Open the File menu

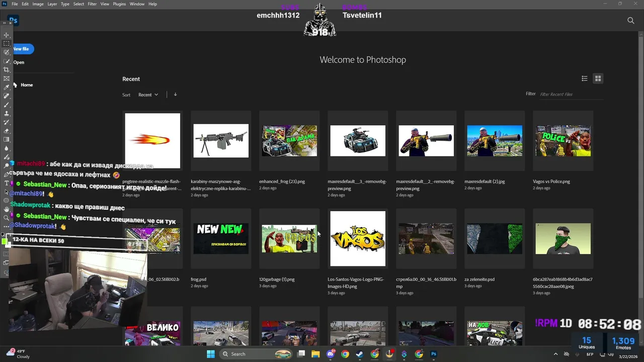pyautogui.click(x=15, y=4)
